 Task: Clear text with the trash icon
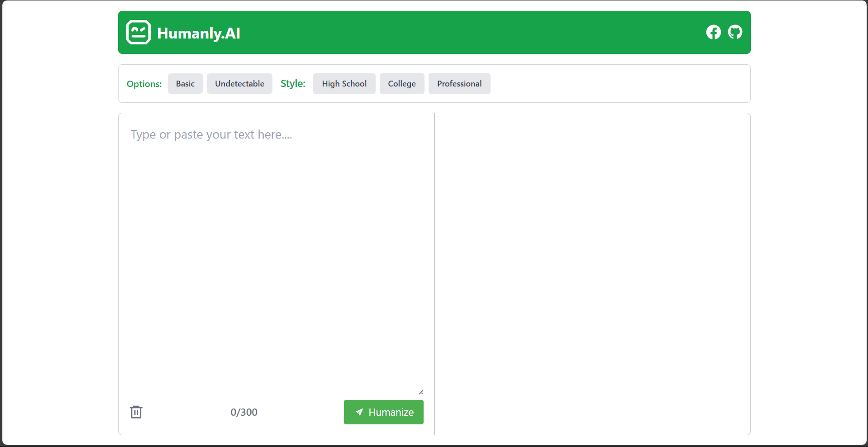136,412
